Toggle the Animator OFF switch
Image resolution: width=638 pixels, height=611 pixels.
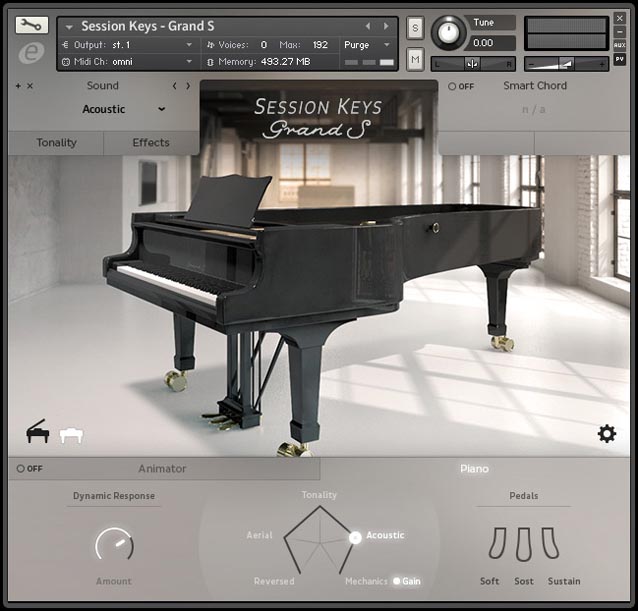click(29, 469)
